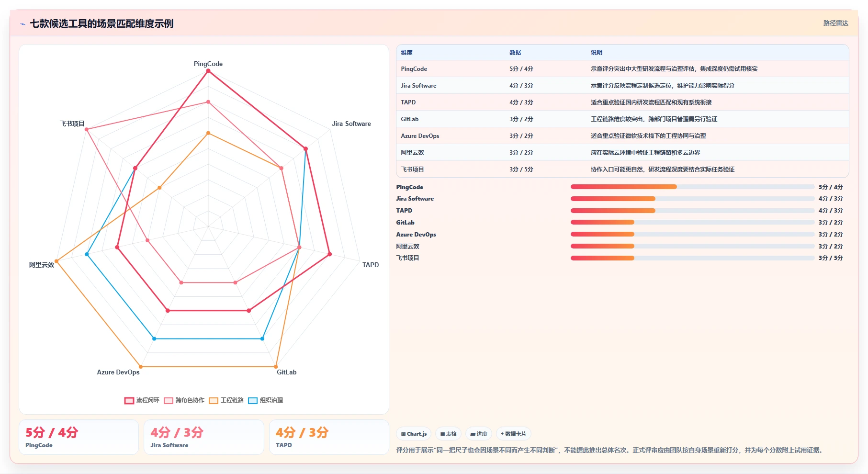
Task: Click the 阿里云效 progress bar
Action: (692, 246)
